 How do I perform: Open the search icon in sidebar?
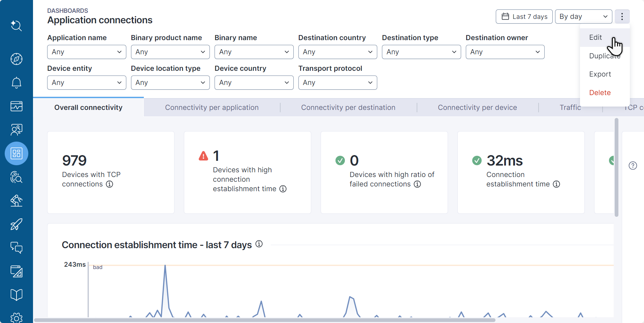point(16,26)
